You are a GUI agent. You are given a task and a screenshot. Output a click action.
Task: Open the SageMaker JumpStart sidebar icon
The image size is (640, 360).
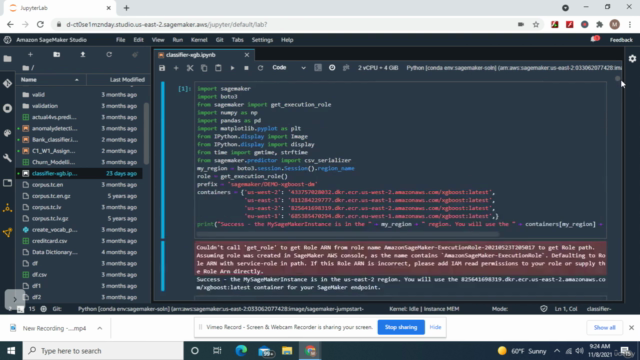7,233
